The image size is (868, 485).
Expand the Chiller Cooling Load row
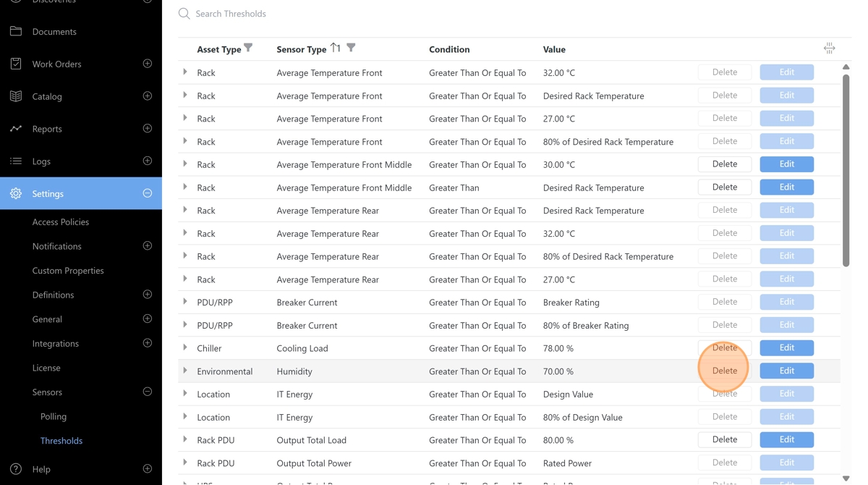(185, 347)
